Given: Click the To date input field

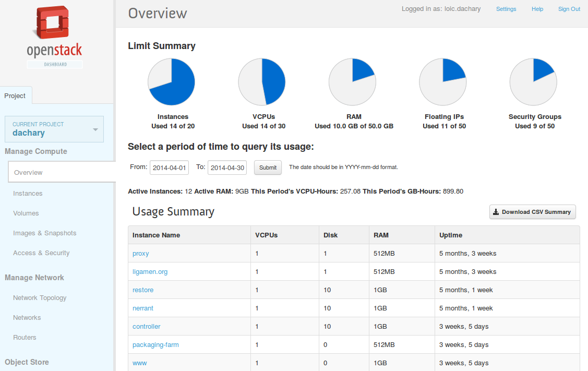Looking at the screenshot, I should click(227, 167).
